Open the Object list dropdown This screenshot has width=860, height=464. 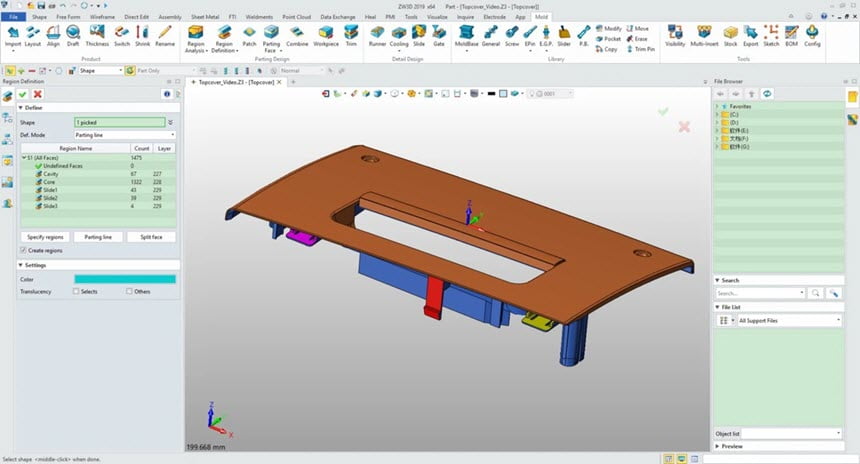(793, 434)
